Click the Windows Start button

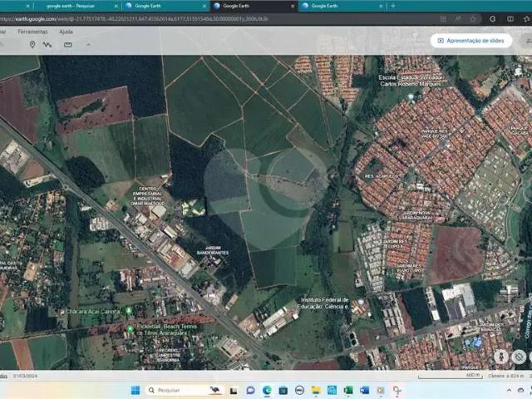(x=135, y=390)
